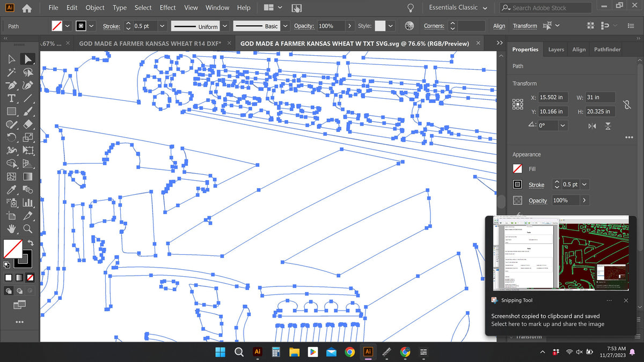Flip horizontally in Transform panel
Screen dimensions: 644x362
(x=592, y=125)
